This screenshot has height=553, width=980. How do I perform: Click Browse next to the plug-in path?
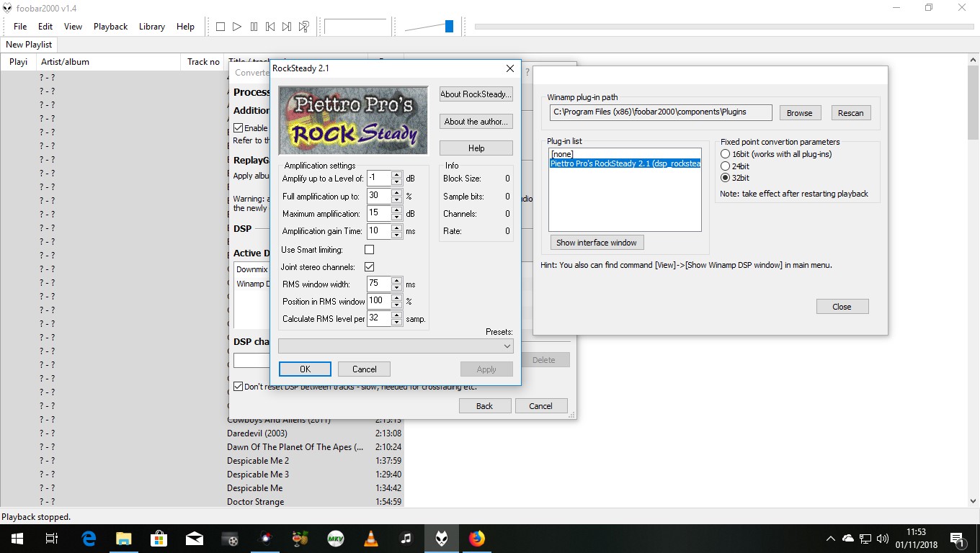tap(800, 113)
